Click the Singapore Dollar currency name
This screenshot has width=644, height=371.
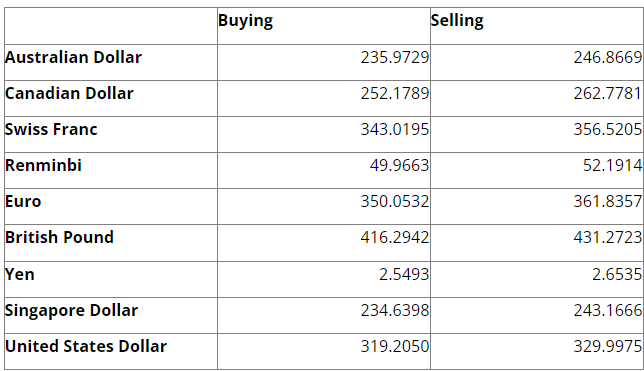71,311
